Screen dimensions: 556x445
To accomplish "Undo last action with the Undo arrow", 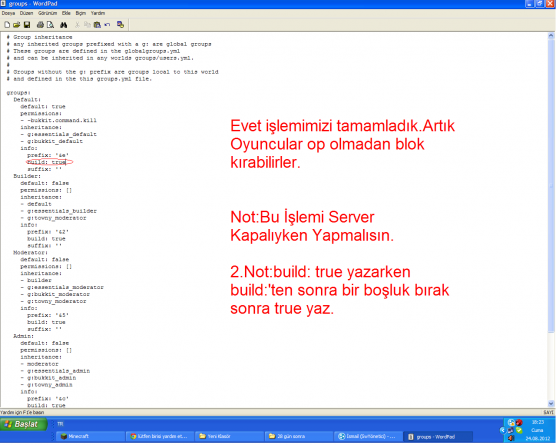I will point(107,25).
